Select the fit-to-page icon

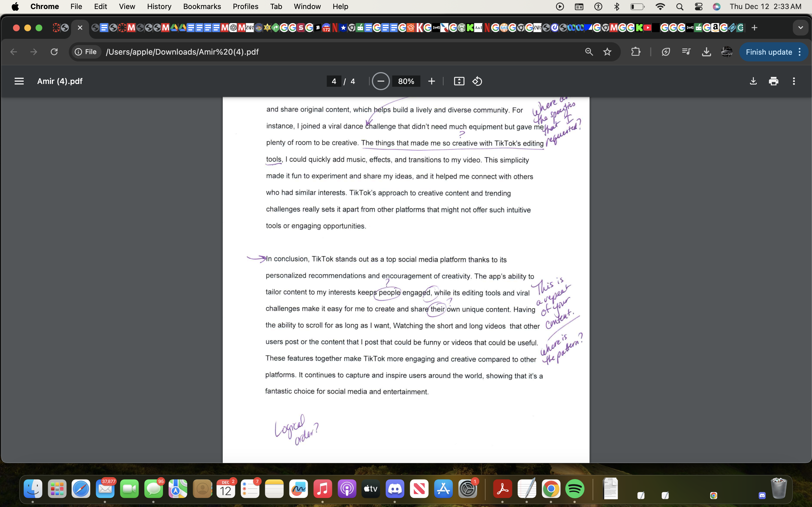pos(459,81)
